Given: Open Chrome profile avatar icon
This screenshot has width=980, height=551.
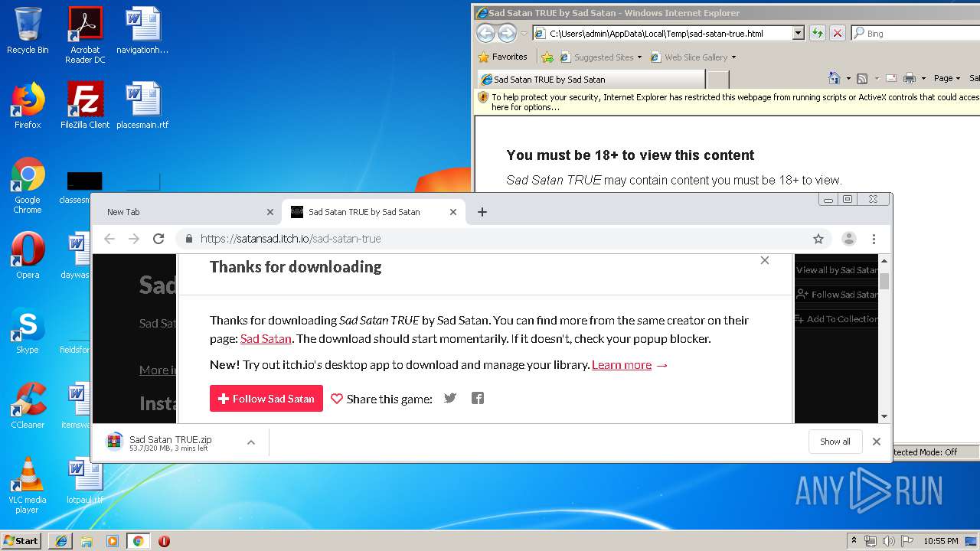Looking at the screenshot, I should (848, 239).
